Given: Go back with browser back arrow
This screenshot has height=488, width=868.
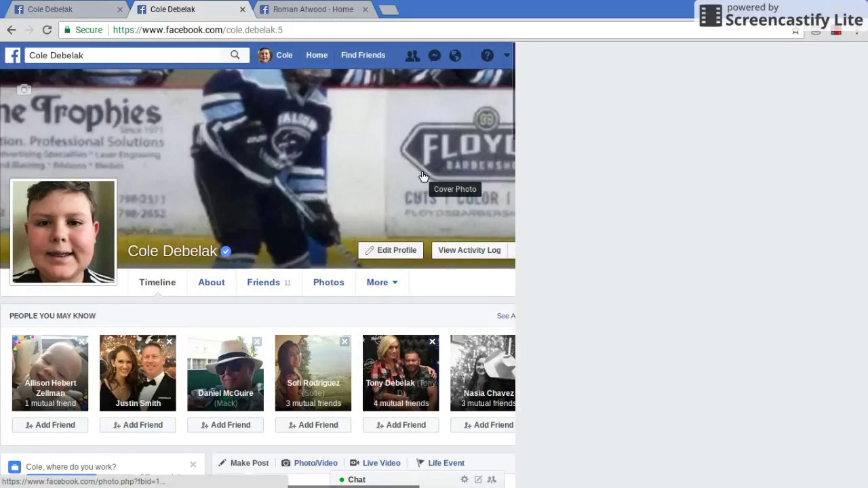Looking at the screenshot, I should coord(12,30).
